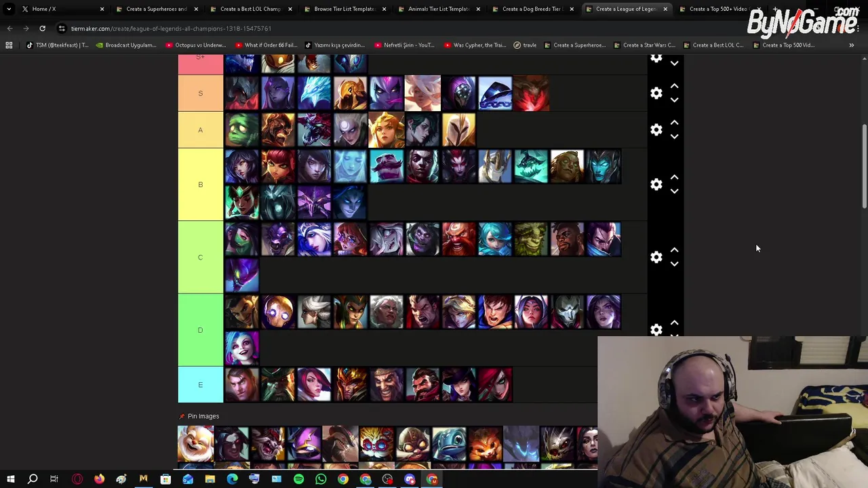Open Firefox from the taskbar

coord(99,479)
